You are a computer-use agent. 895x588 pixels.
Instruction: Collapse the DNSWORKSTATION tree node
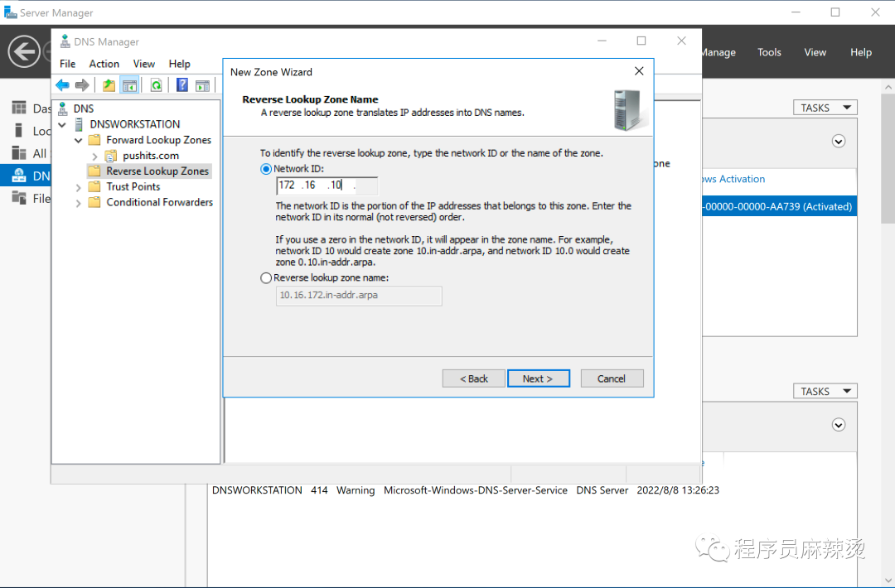(62, 124)
